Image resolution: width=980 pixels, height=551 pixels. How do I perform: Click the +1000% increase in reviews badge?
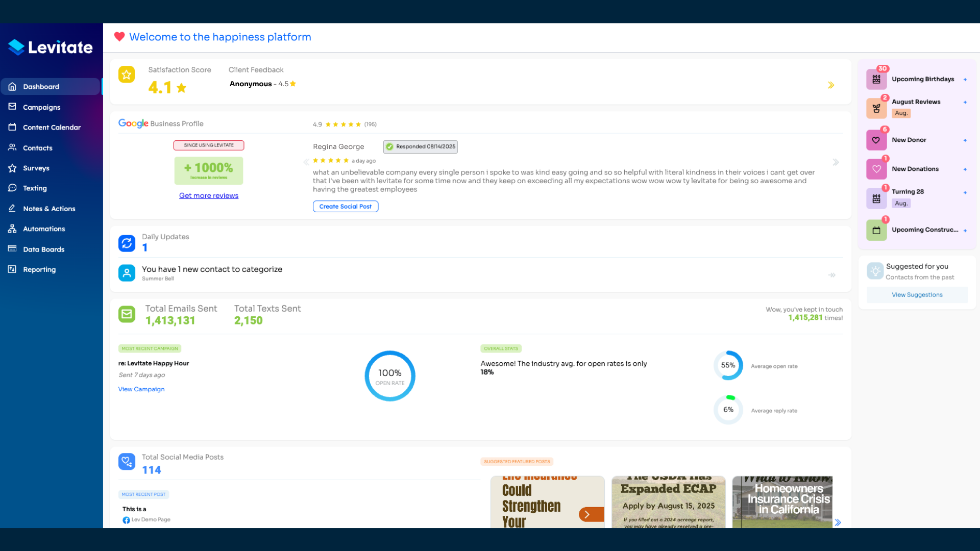click(x=209, y=170)
